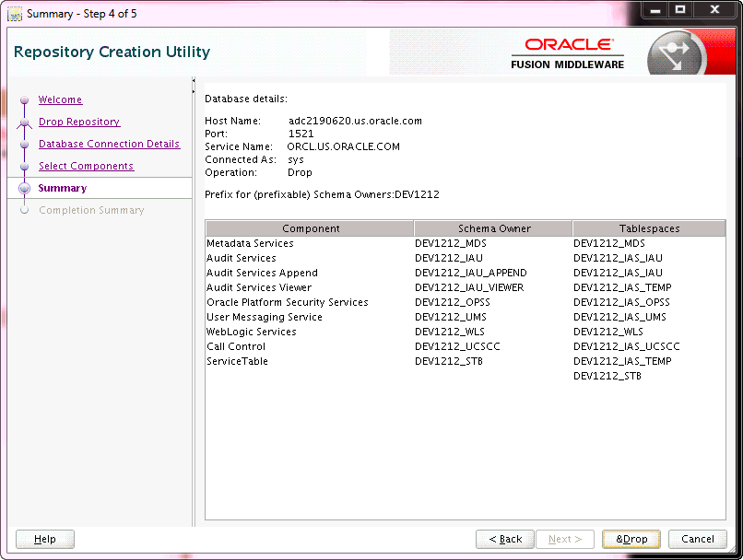Click schema owner DEV1212_IAU_VIEWER
This screenshot has width=743, height=560.
pos(469,287)
